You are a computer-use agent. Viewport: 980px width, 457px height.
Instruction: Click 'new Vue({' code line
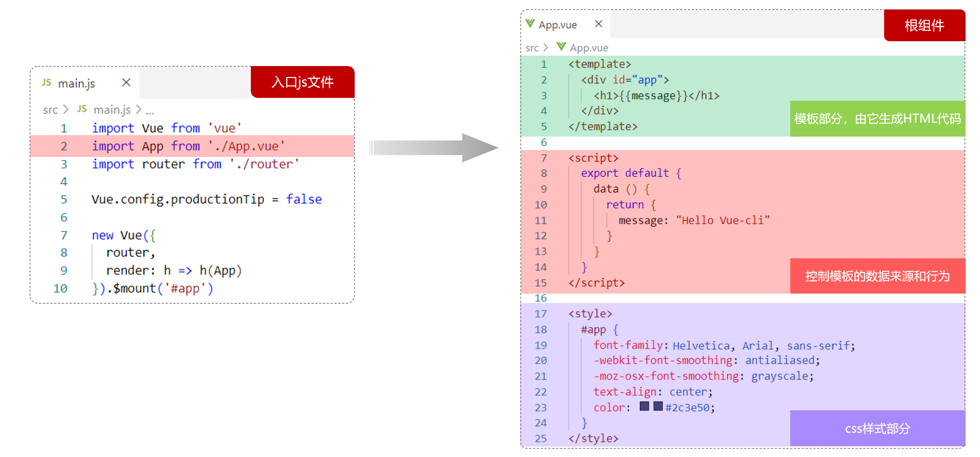[124, 235]
